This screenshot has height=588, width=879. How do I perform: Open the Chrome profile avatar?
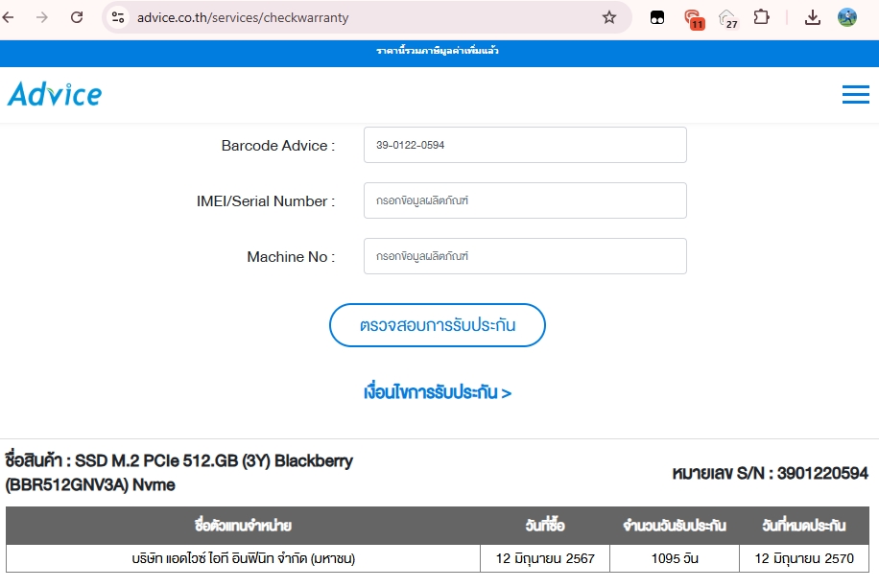tap(847, 17)
